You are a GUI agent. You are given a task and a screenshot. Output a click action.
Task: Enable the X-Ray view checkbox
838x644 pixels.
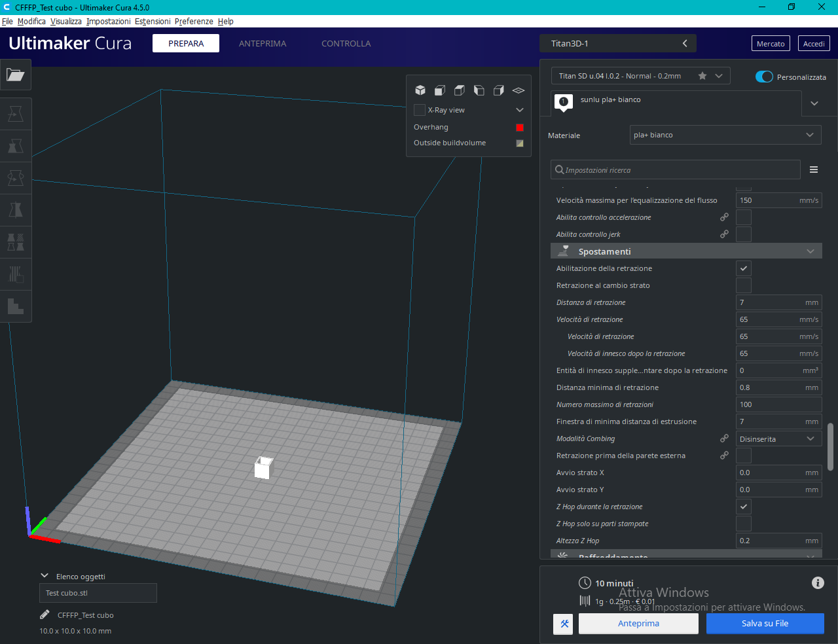pyautogui.click(x=420, y=110)
